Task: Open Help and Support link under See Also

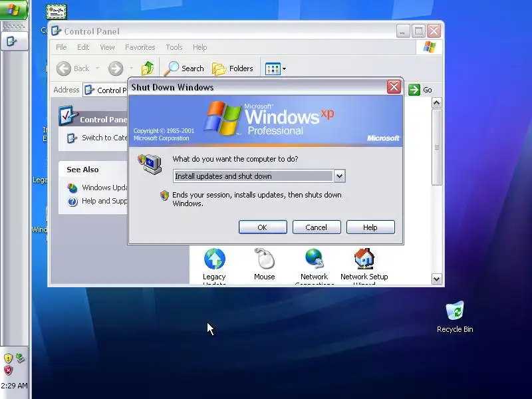Action: pyautogui.click(x=104, y=201)
